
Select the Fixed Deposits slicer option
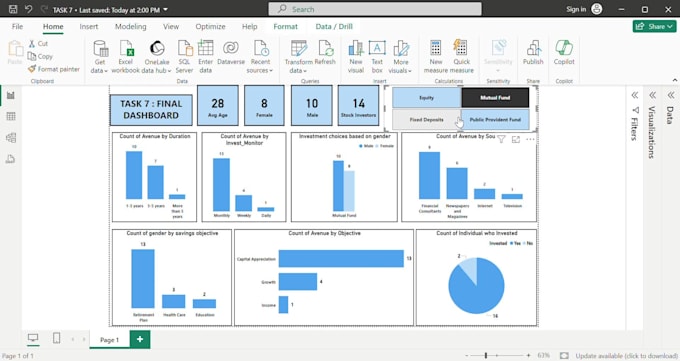pyautogui.click(x=426, y=119)
